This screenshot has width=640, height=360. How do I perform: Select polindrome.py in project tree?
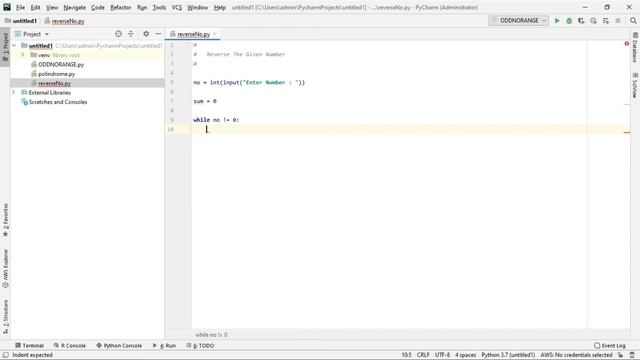[x=56, y=74]
